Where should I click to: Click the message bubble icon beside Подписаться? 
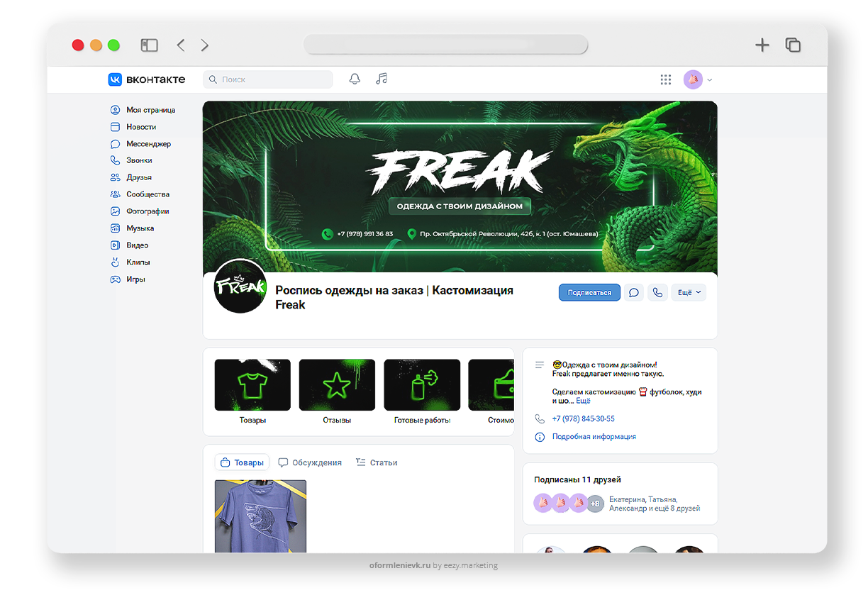634,293
